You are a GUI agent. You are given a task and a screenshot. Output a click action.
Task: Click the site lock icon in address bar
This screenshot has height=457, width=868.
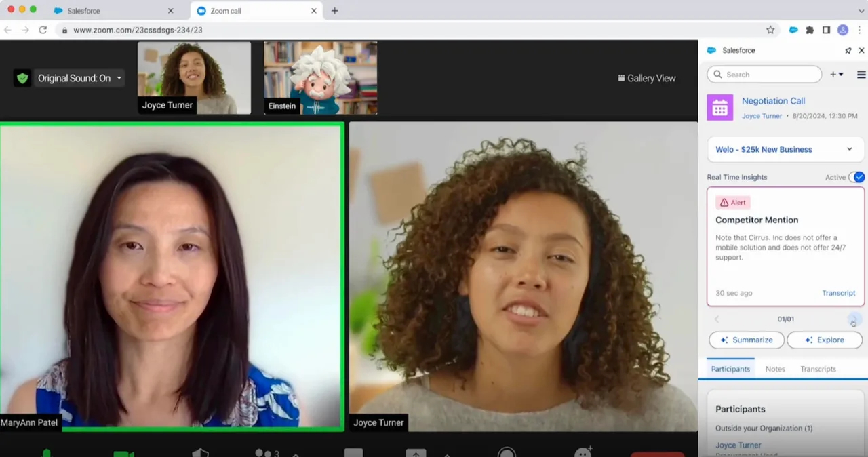point(64,30)
